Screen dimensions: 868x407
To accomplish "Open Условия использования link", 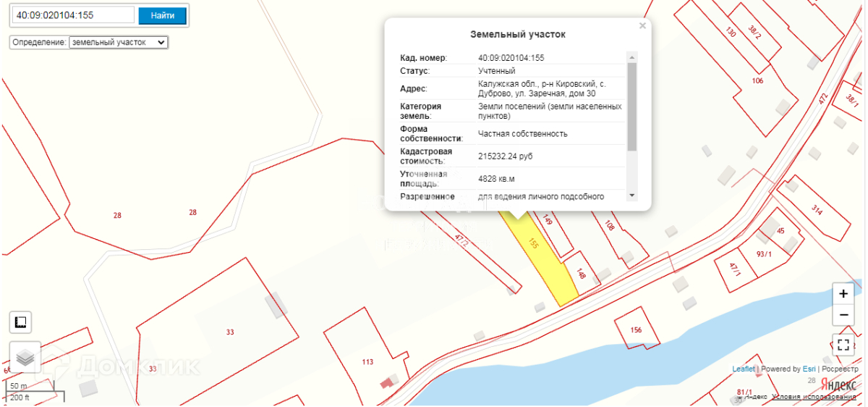I will coord(814,396).
